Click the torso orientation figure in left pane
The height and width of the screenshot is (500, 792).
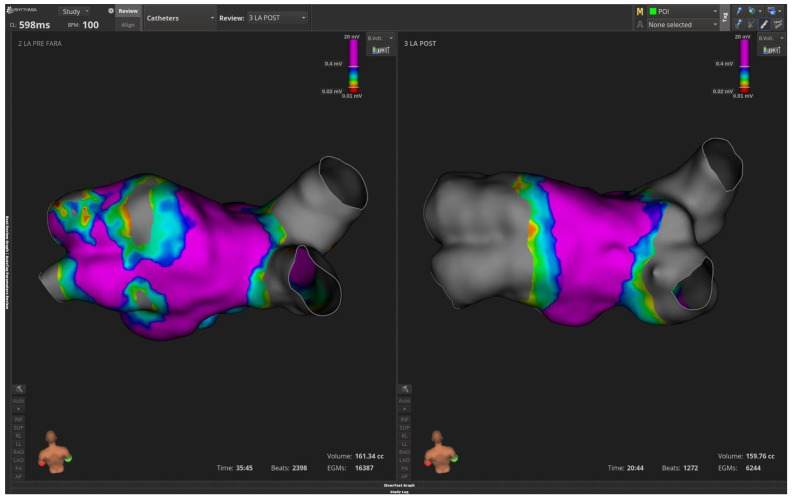click(x=55, y=452)
